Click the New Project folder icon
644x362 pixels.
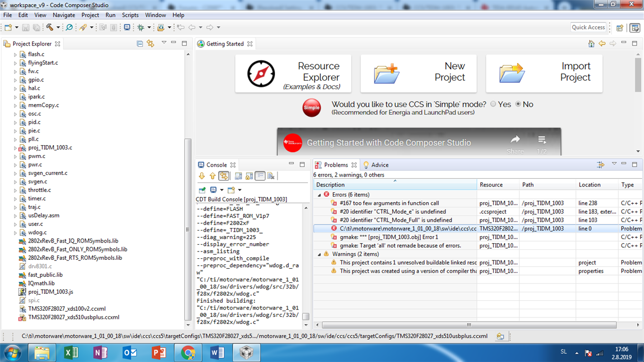coord(387,73)
